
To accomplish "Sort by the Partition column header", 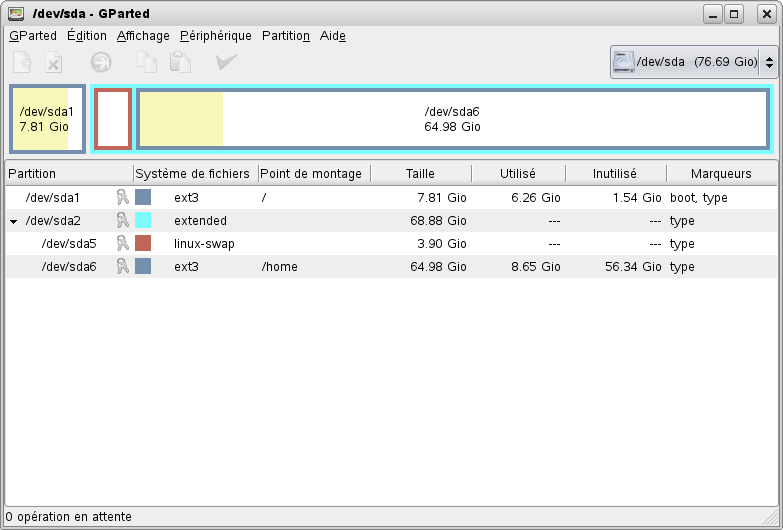I will 69,173.
